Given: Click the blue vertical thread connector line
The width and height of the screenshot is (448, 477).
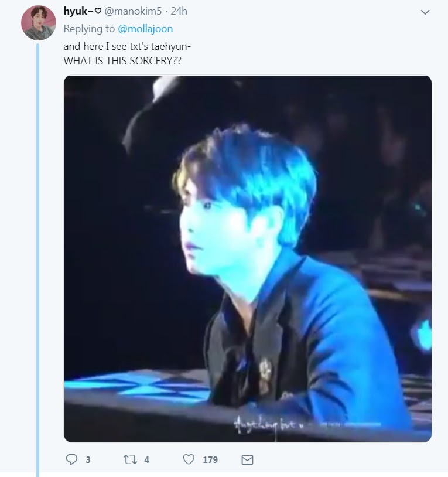Looking at the screenshot, I should (x=38, y=260).
